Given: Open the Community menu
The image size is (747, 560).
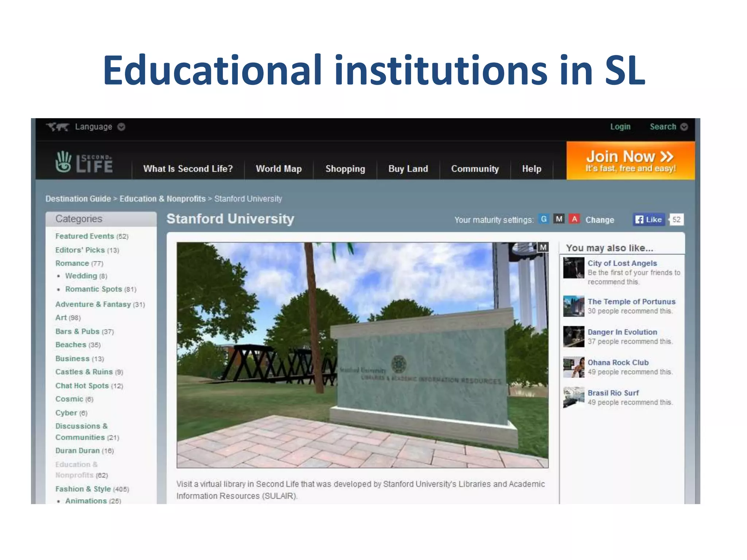Looking at the screenshot, I should click(475, 168).
